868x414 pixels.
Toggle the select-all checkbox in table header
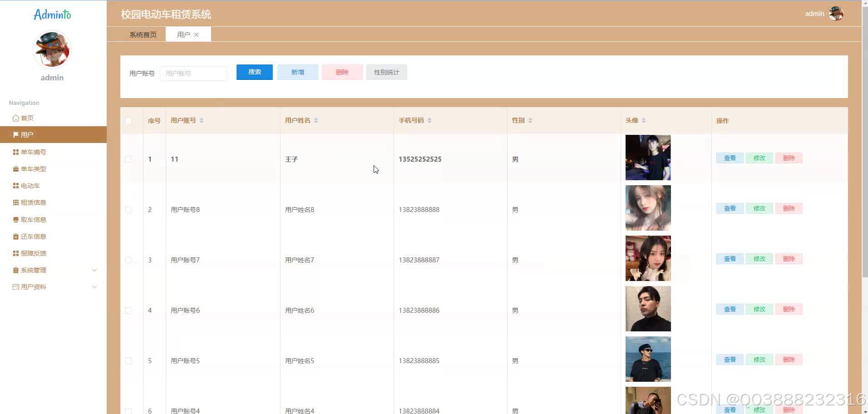tap(128, 121)
